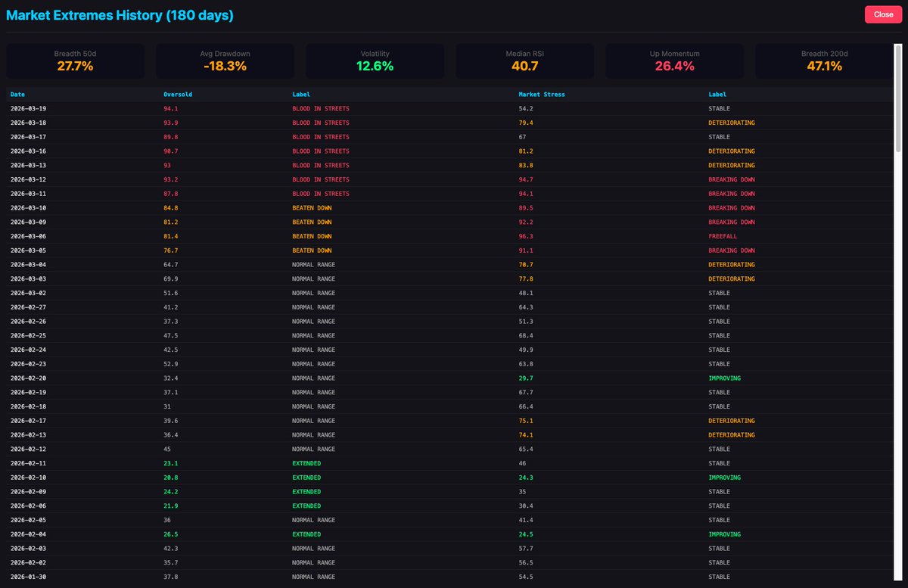This screenshot has height=588, width=908.
Task: Click market stress value 92.2
Action: click(525, 222)
